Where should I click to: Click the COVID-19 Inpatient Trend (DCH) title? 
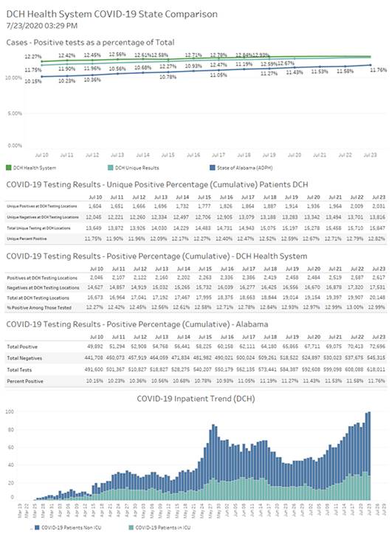(x=196, y=398)
